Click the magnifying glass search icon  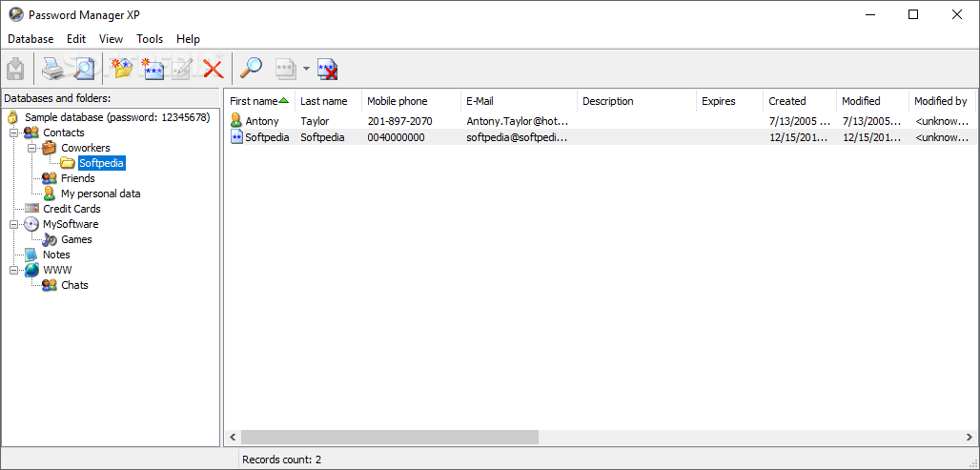click(x=252, y=68)
